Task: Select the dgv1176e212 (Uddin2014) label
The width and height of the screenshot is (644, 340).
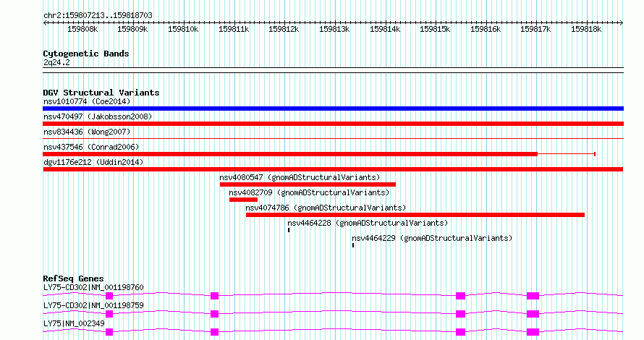Action: click(x=93, y=162)
